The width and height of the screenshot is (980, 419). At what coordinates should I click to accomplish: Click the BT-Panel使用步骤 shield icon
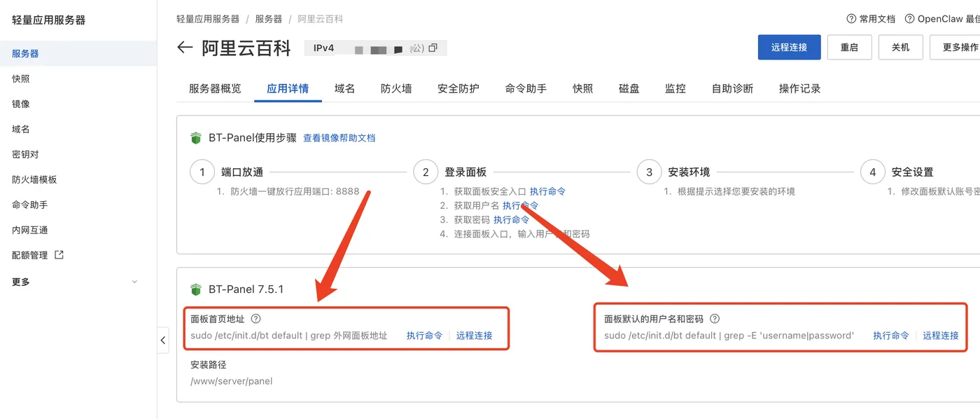(x=196, y=138)
